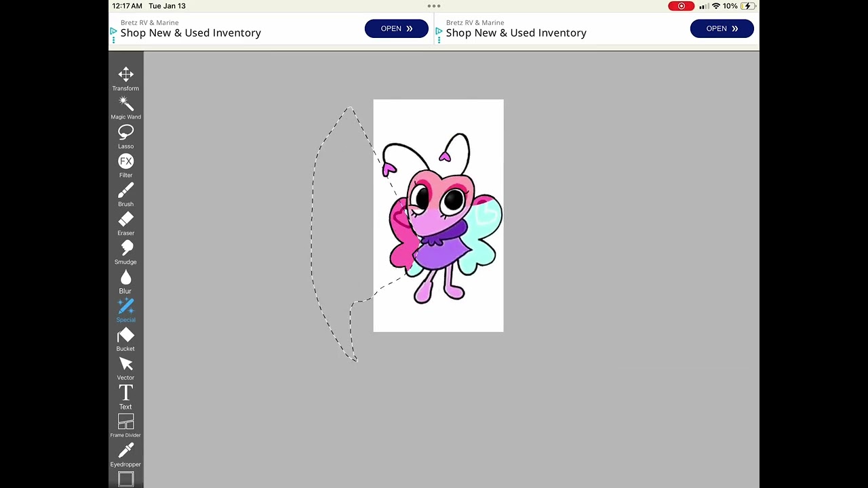Select the Frame Divider tool
The width and height of the screenshot is (868, 488).
click(x=125, y=426)
